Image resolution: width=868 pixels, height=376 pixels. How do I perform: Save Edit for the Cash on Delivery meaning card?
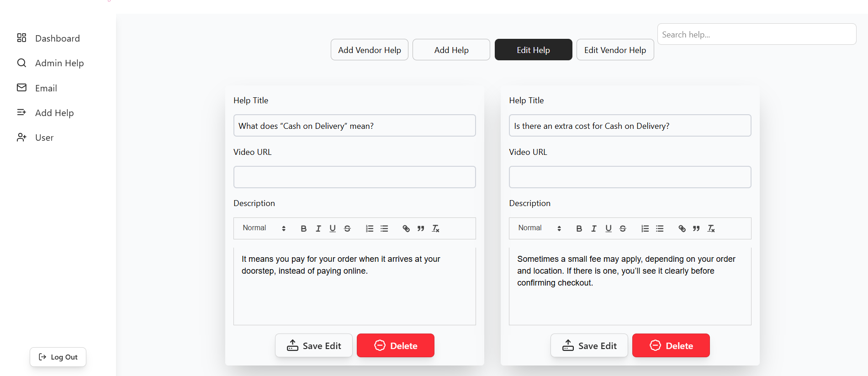pyautogui.click(x=314, y=345)
